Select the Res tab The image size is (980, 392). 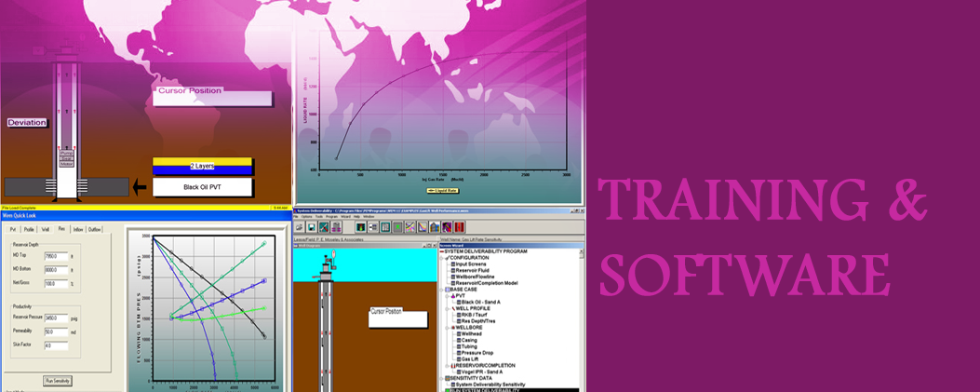(x=61, y=229)
